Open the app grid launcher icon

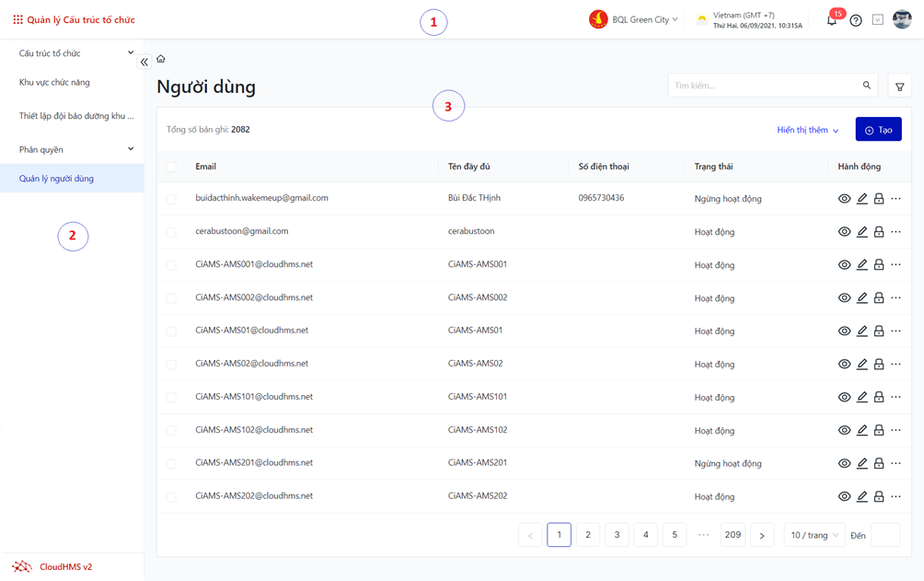click(17, 19)
